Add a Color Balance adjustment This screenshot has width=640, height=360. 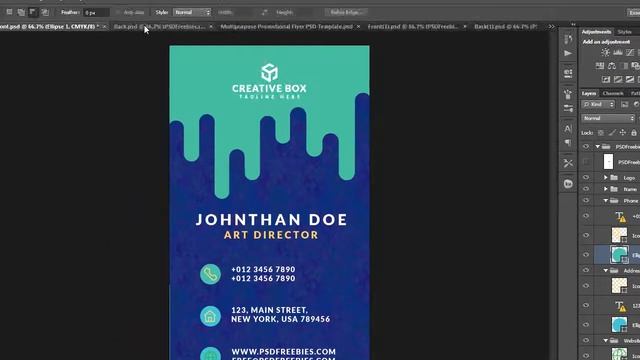[x=612, y=66]
